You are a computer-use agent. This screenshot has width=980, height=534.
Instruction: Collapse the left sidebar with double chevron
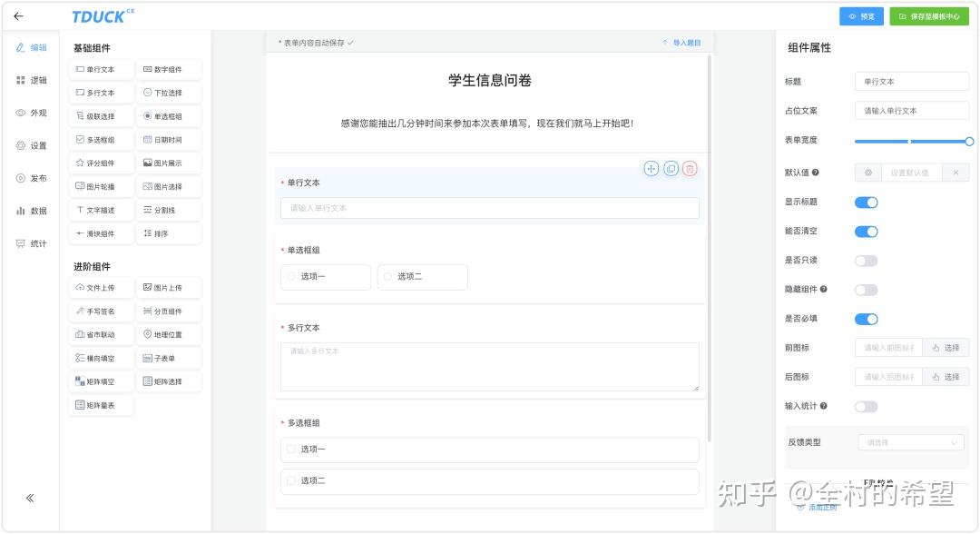click(30, 499)
